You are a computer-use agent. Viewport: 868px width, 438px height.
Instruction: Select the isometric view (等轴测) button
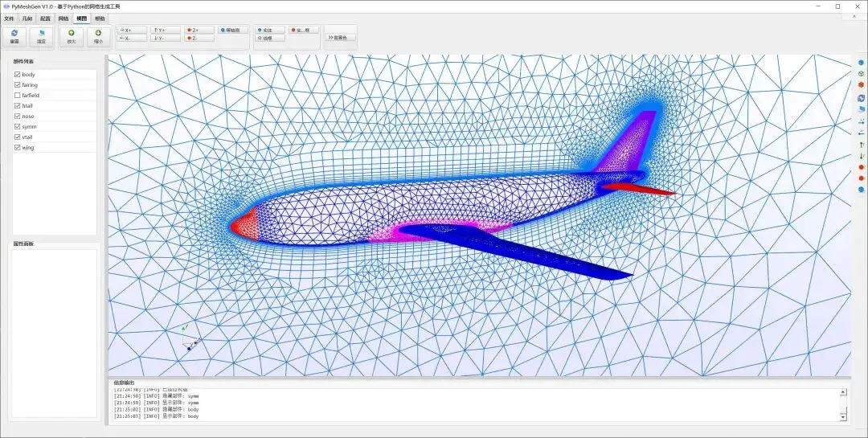pos(233,30)
